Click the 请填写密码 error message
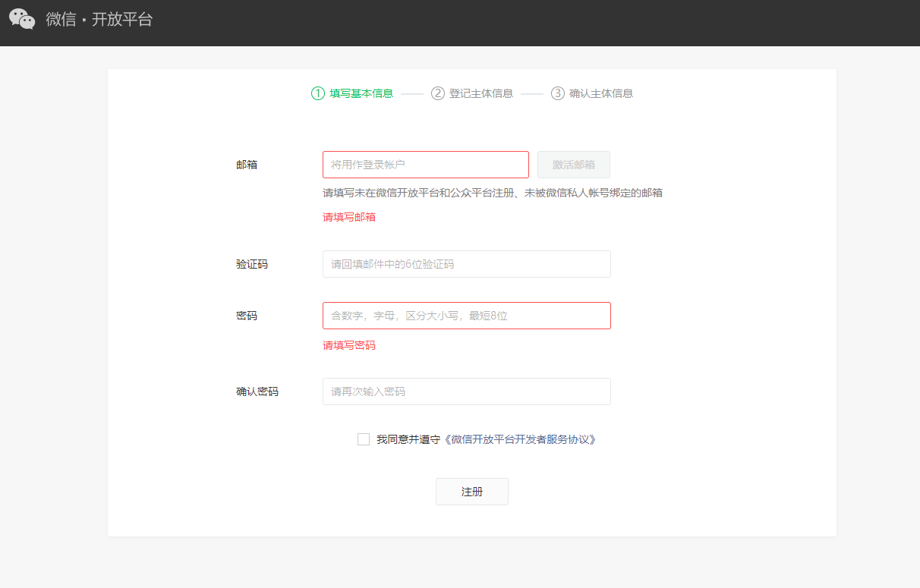The width and height of the screenshot is (920, 588). pyautogui.click(x=349, y=345)
